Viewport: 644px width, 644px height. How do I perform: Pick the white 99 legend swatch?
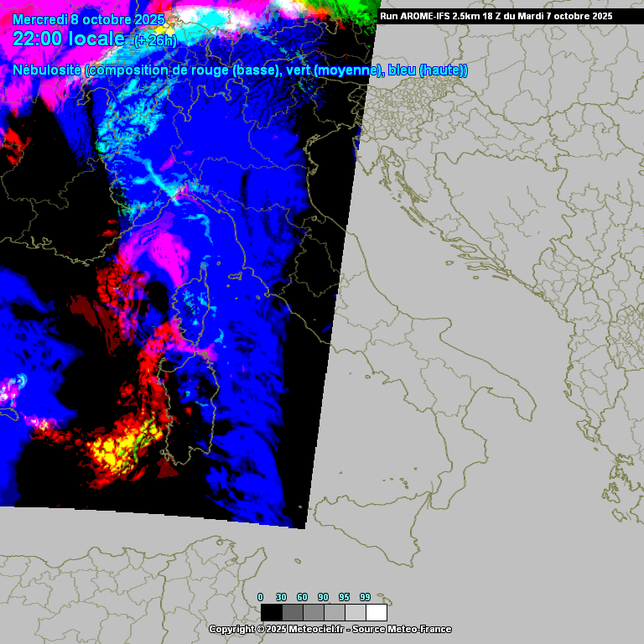376,612
